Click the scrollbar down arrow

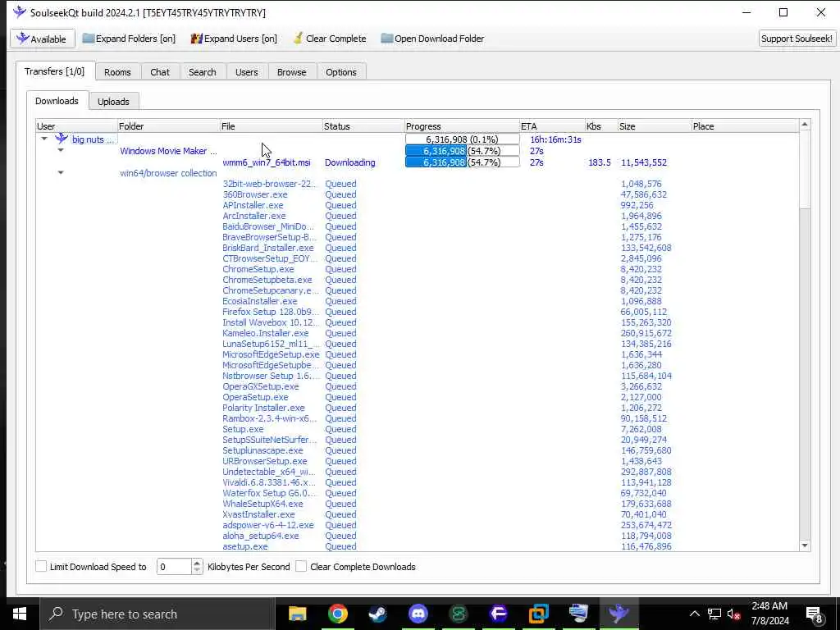tap(805, 546)
